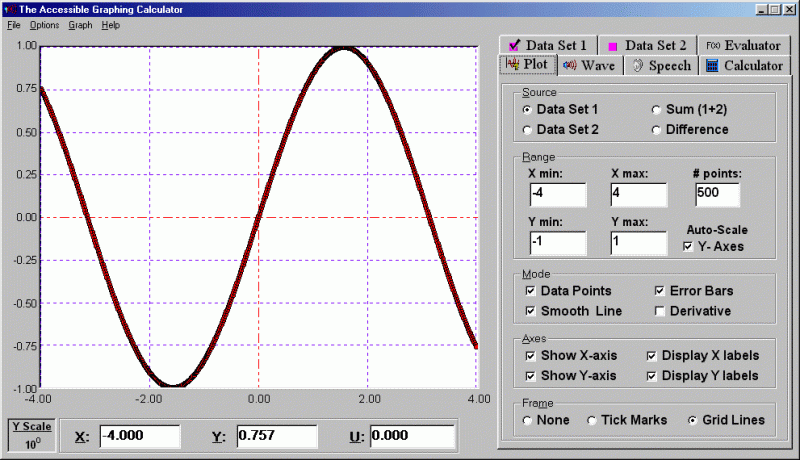Click the magenta square icon on Data Set 2
This screenshot has height=460, width=800.
coord(613,46)
